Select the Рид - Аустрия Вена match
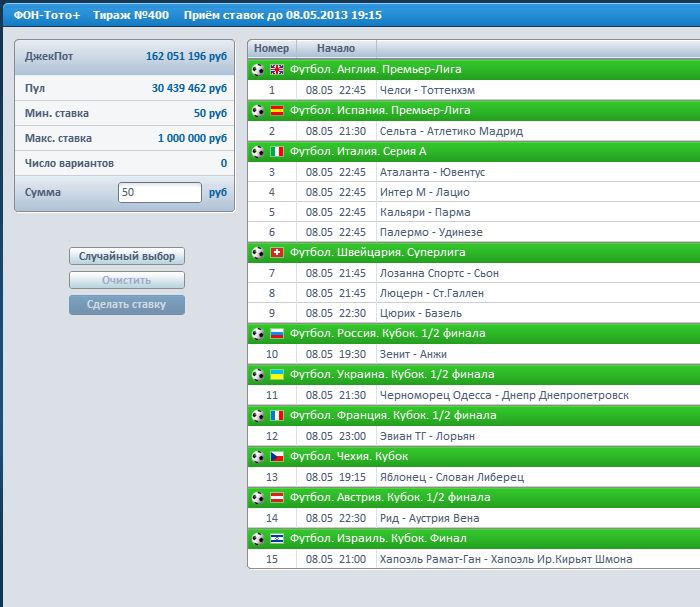 (474, 519)
